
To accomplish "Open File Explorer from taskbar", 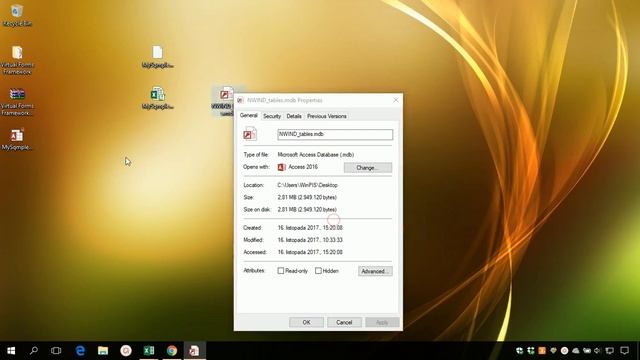I will click(x=103, y=350).
